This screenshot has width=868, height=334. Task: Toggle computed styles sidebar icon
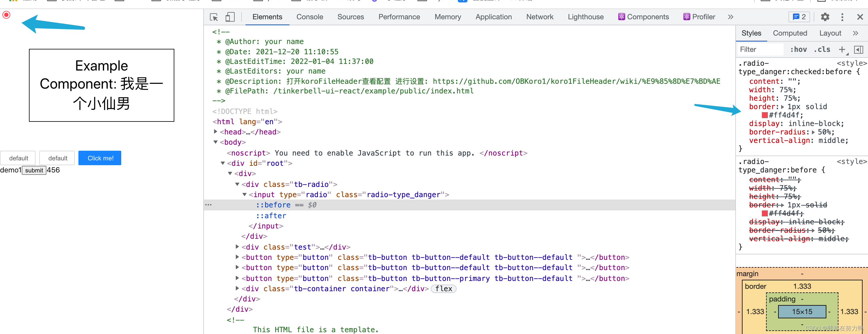(859, 49)
